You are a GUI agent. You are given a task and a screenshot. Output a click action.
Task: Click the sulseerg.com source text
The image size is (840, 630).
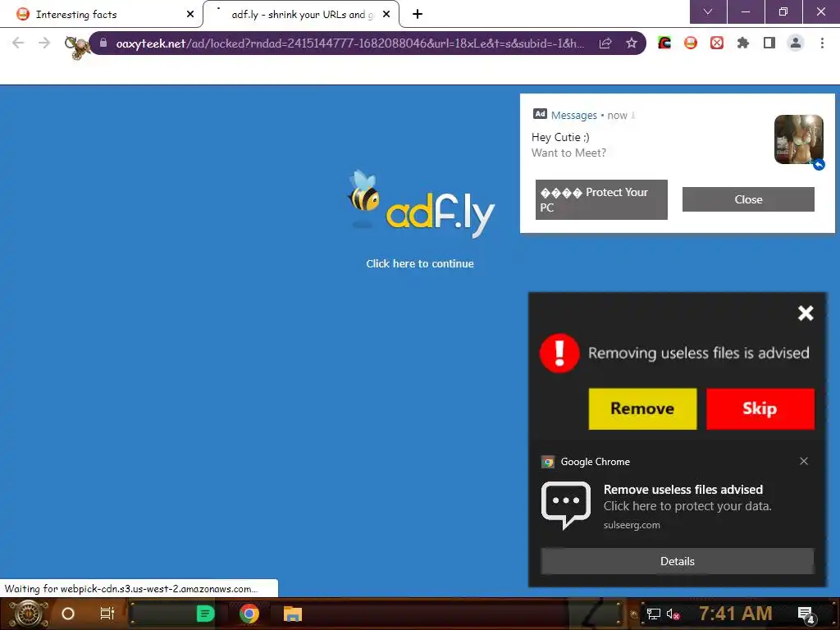click(x=632, y=525)
